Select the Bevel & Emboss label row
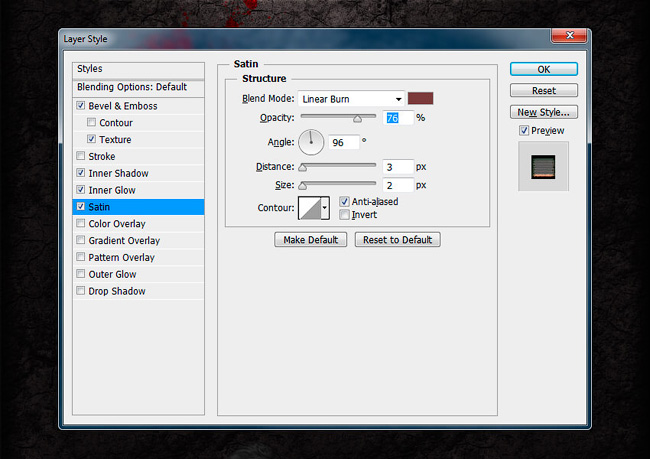 138,106
